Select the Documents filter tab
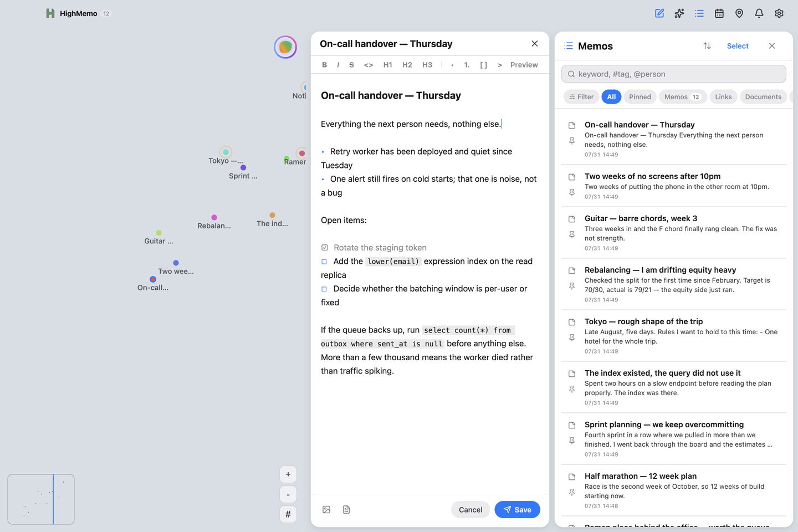This screenshot has height=532, width=798. tap(763, 97)
